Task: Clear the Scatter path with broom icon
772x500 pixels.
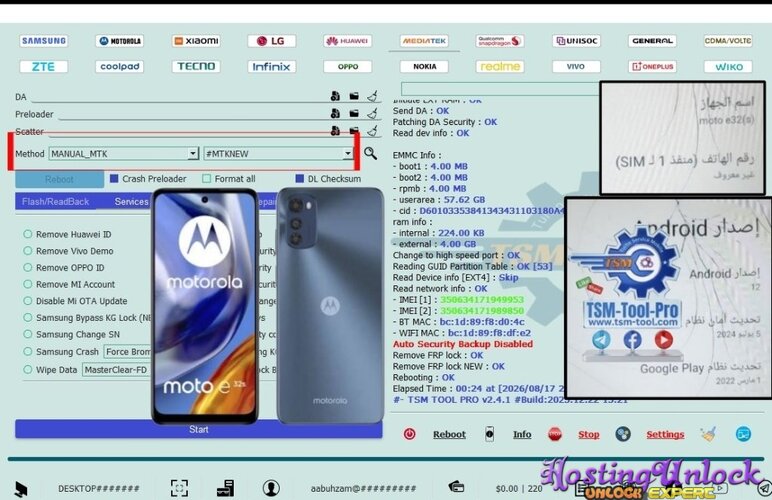Action: [373, 131]
